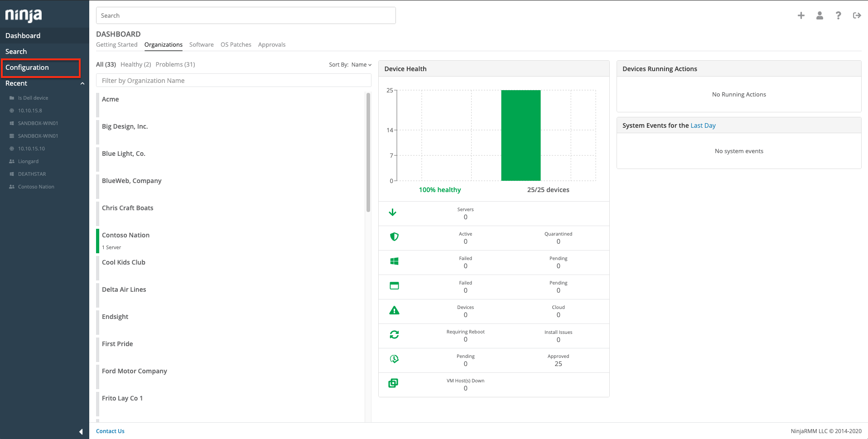Click the Windows icon beside DEATHSTAR
The width and height of the screenshot is (868, 439).
pos(12,174)
